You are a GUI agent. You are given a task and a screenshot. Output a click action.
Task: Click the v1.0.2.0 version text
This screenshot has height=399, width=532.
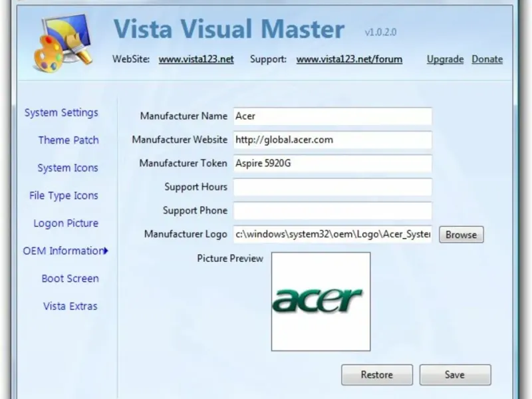point(380,32)
